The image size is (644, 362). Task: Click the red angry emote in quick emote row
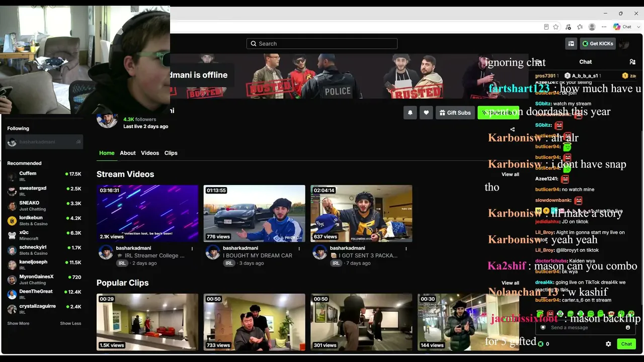point(550,314)
